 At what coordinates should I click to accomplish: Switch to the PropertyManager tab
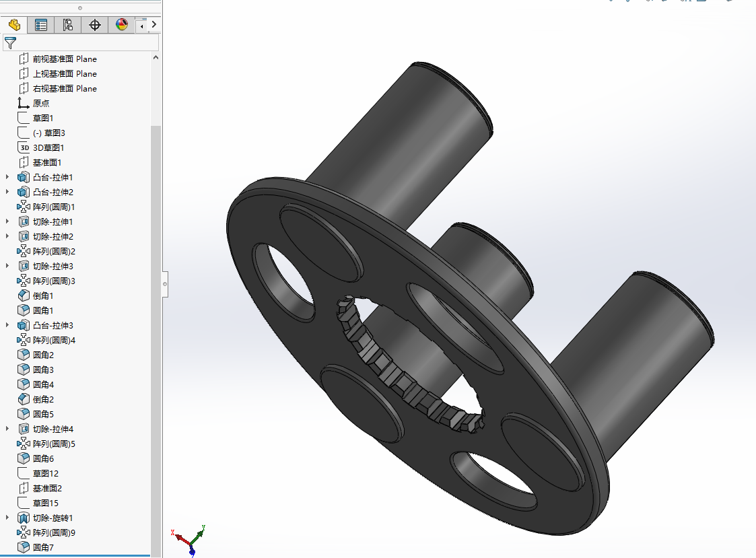(41, 25)
